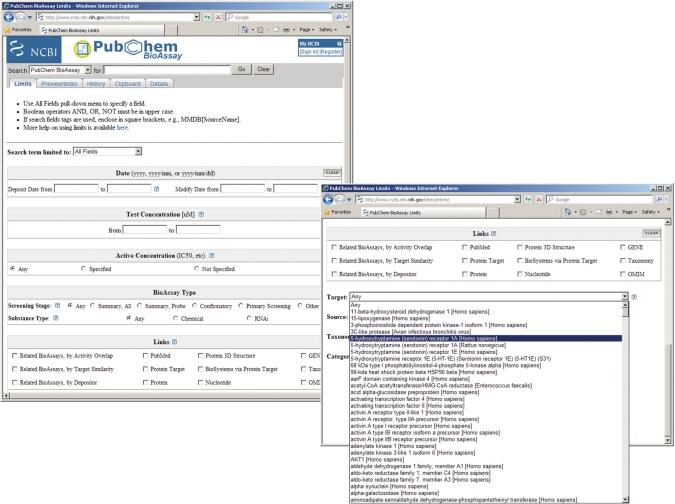Viewport: 675px width, 504px height.
Task: Open the 'here' help link
Action: pos(122,127)
